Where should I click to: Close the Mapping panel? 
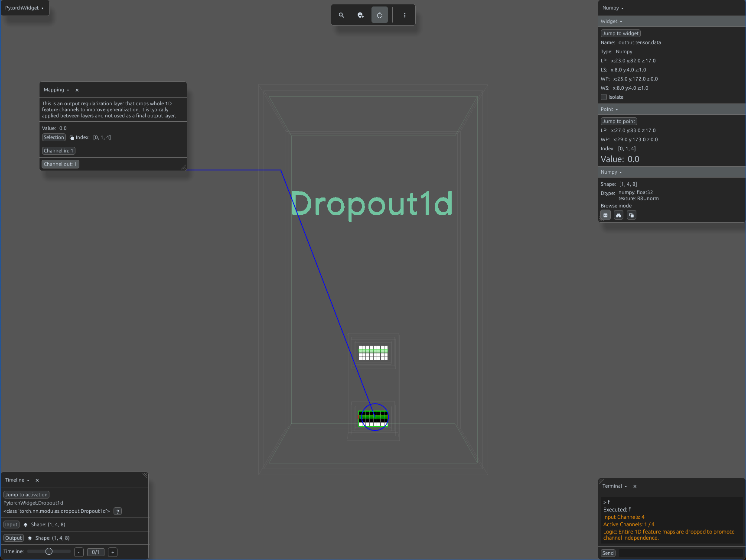click(x=77, y=90)
